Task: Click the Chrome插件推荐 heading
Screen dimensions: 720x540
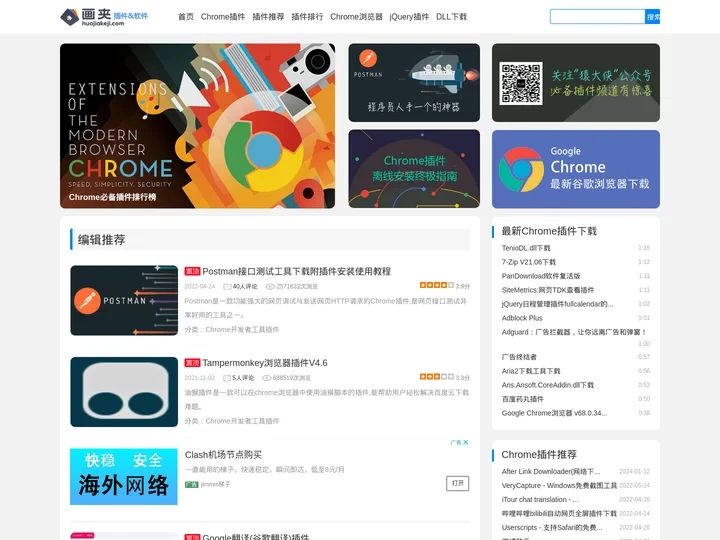Action: (539, 455)
